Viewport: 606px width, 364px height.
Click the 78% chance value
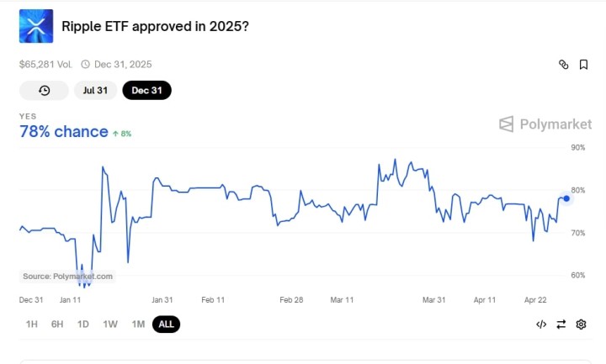[64, 132]
